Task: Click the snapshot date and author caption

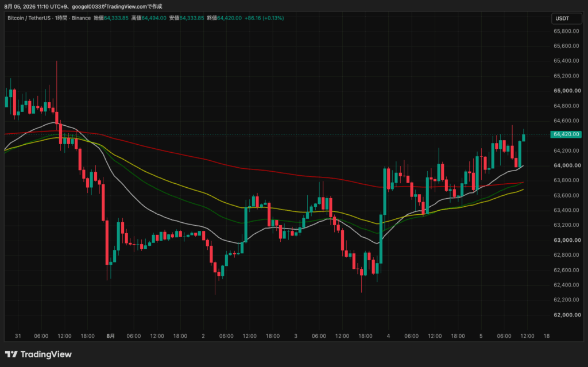Action: [83, 6]
